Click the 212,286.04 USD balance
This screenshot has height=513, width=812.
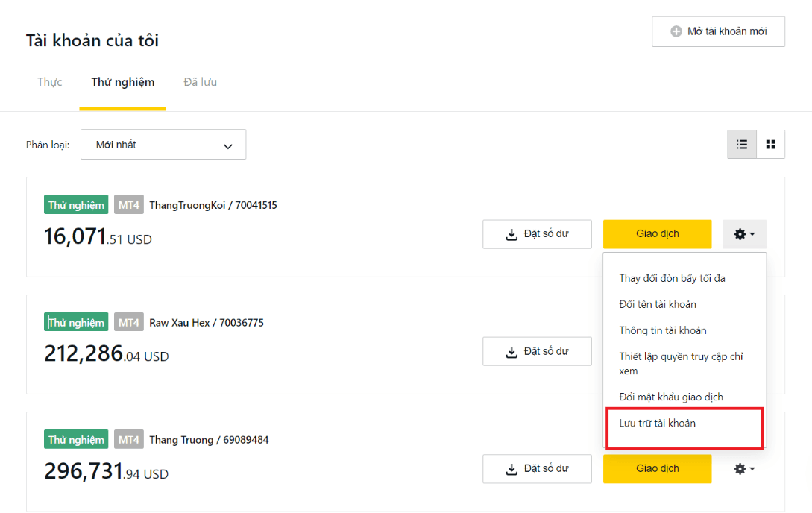point(107,354)
